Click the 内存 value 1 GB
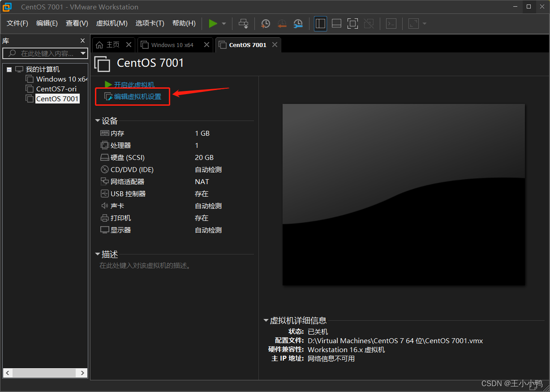This screenshot has width=550, height=392. pos(202,134)
